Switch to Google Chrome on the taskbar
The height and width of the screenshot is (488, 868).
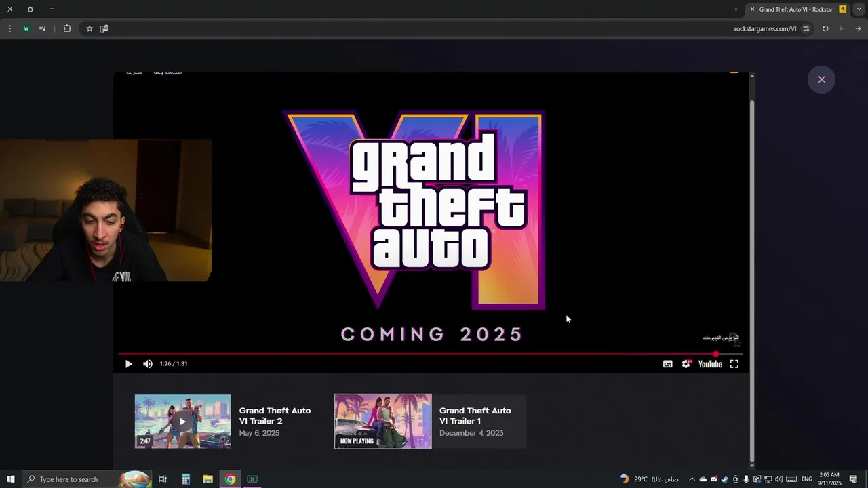pyautogui.click(x=230, y=479)
